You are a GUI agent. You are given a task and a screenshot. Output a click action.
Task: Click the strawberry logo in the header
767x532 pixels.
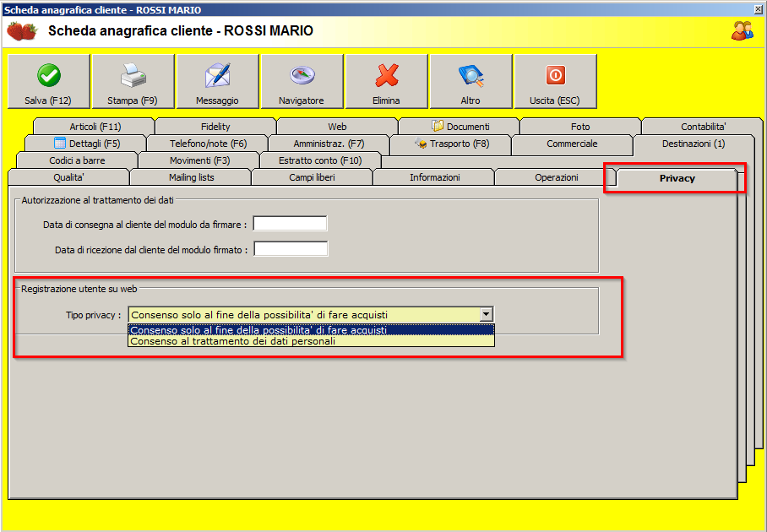click(x=22, y=31)
